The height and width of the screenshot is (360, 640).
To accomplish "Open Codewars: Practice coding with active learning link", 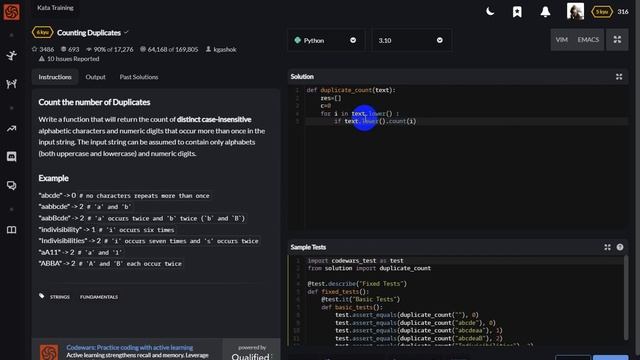I will (130, 347).
